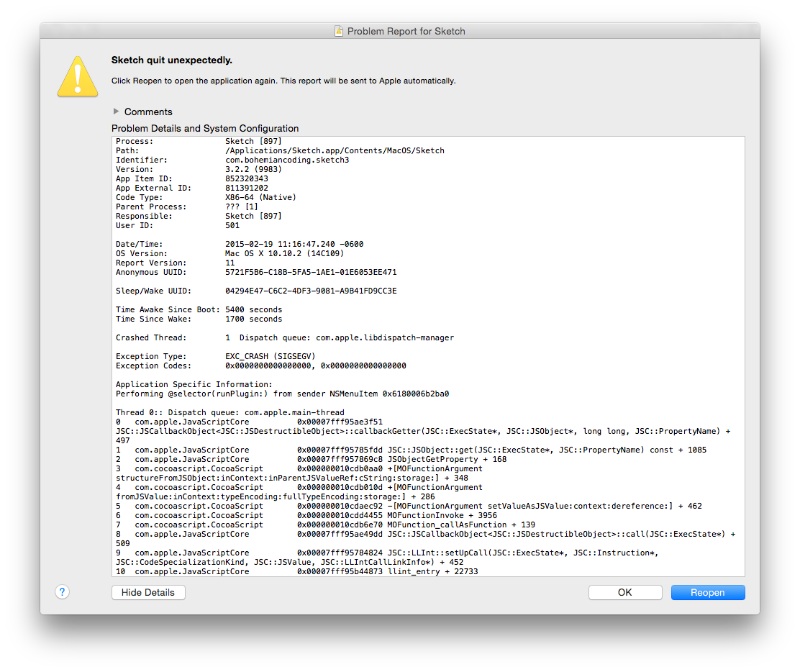Click document icon in title bar
The image size is (800, 672).
pos(339,31)
